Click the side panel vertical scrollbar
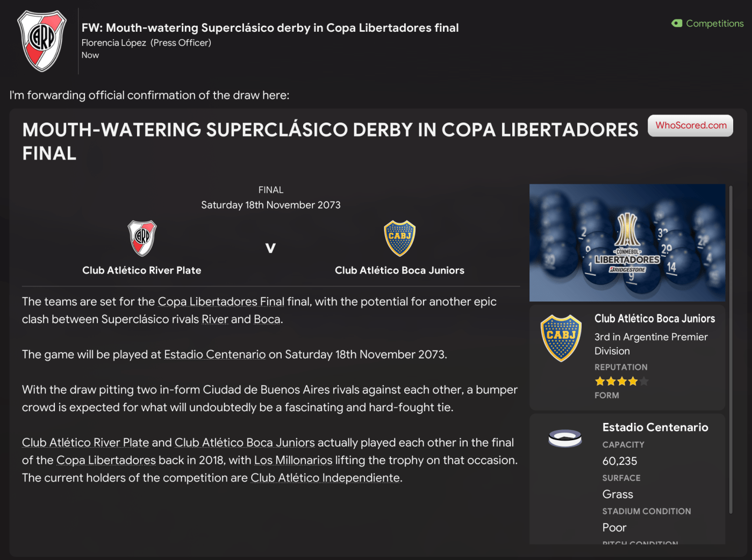Image resolution: width=752 pixels, height=560 pixels. tap(730, 349)
